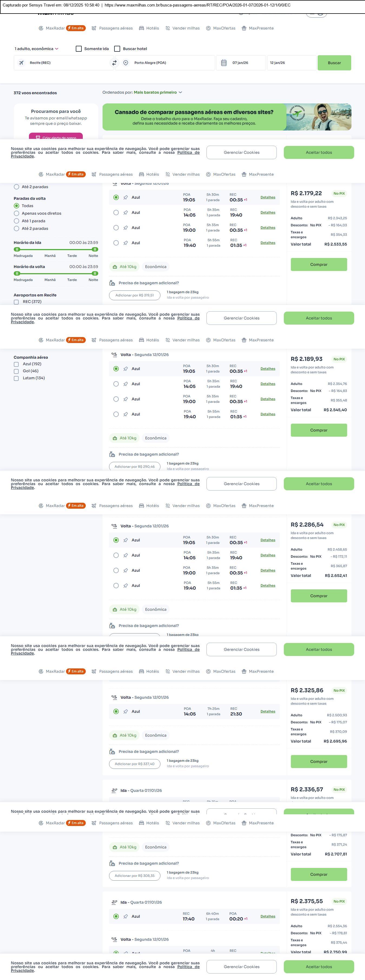Click the luggage icon beside bagagem adicional
The height and width of the screenshot is (980, 365).
coord(112,283)
